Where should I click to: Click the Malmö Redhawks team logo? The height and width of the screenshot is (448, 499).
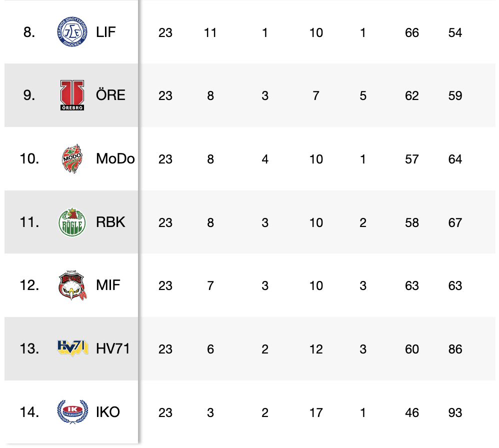tap(72, 285)
